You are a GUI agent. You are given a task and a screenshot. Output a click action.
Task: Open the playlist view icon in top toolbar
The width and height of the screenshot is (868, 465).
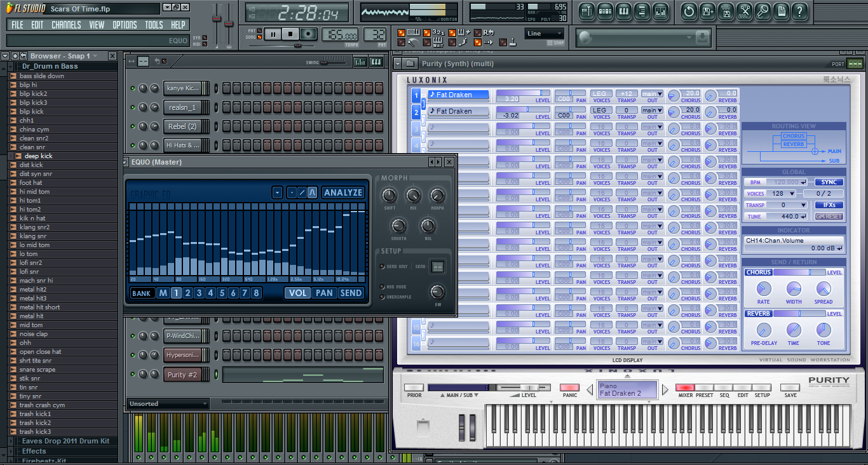click(x=587, y=11)
